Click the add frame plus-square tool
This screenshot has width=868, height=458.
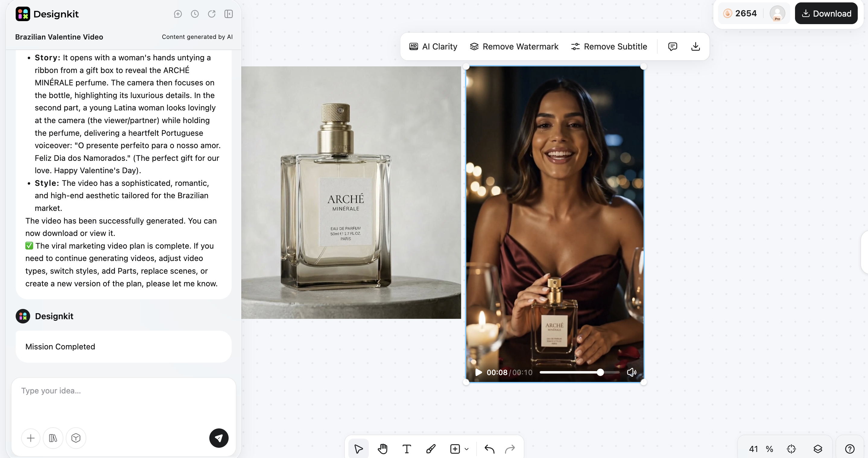pyautogui.click(x=455, y=449)
